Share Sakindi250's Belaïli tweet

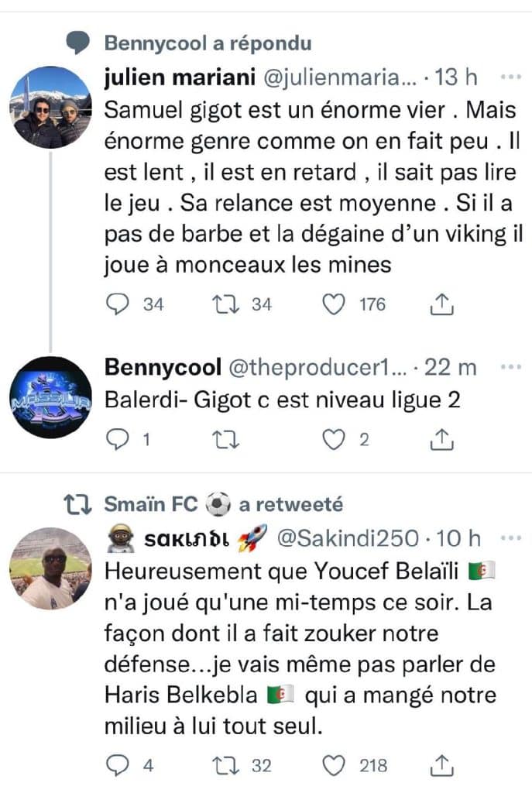(441, 766)
